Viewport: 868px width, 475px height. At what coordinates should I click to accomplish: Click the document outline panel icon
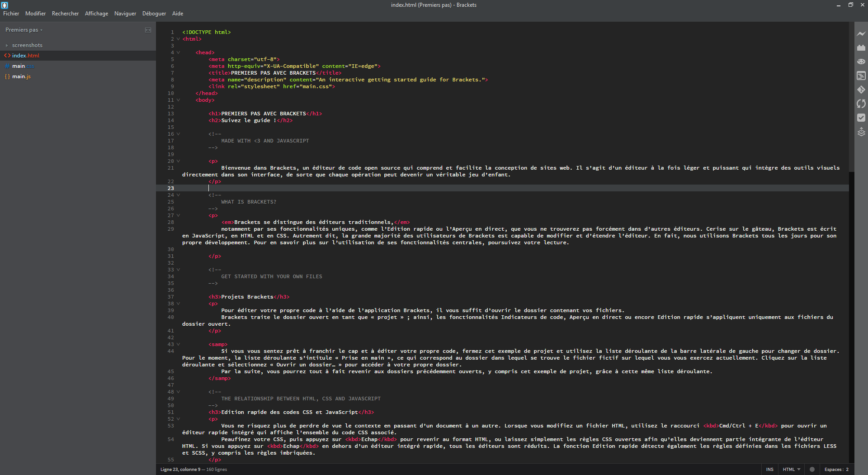(861, 76)
